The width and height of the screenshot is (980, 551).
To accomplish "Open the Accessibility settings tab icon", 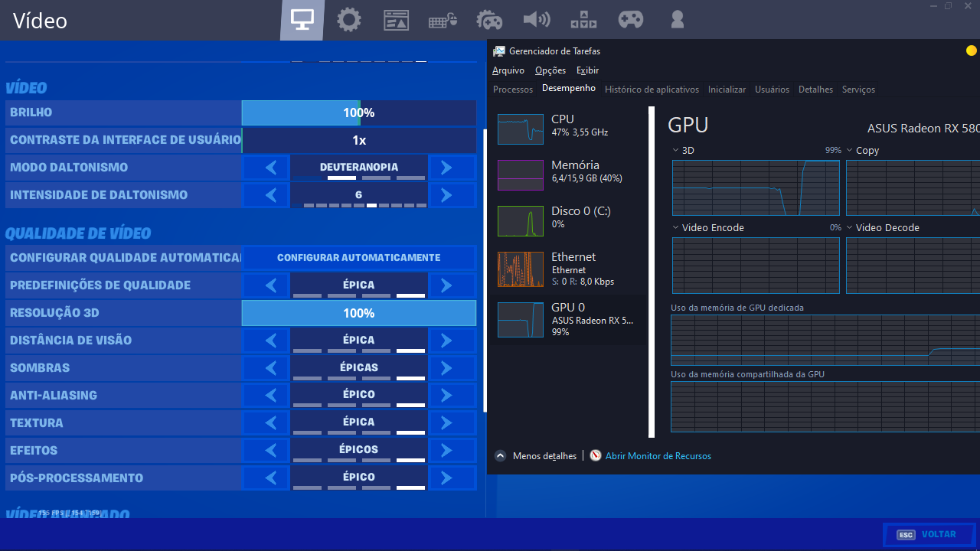I will coord(583,20).
